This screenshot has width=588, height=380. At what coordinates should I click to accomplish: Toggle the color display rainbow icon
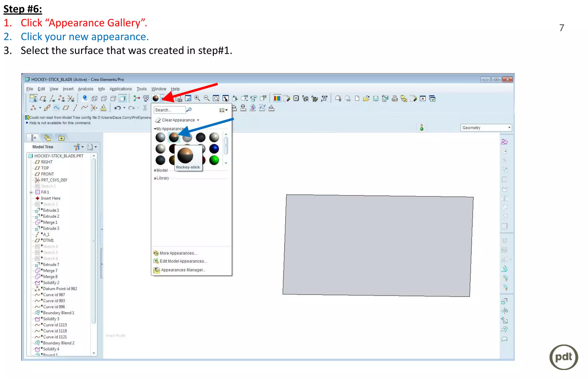[277, 99]
